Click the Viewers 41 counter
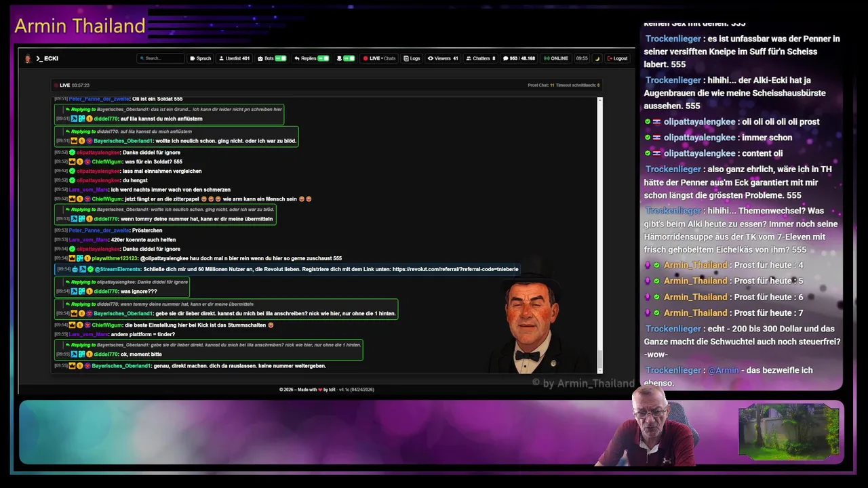The height and width of the screenshot is (488, 868). (x=443, y=58)
